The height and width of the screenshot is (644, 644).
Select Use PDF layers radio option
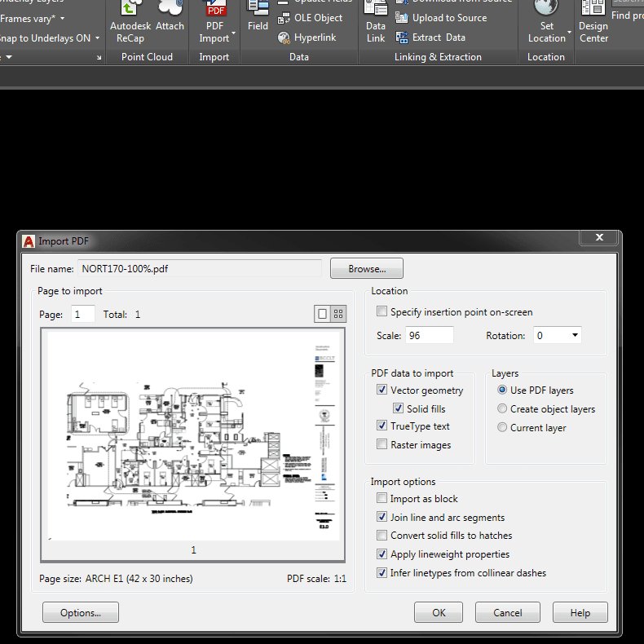(x=502, y=390)
